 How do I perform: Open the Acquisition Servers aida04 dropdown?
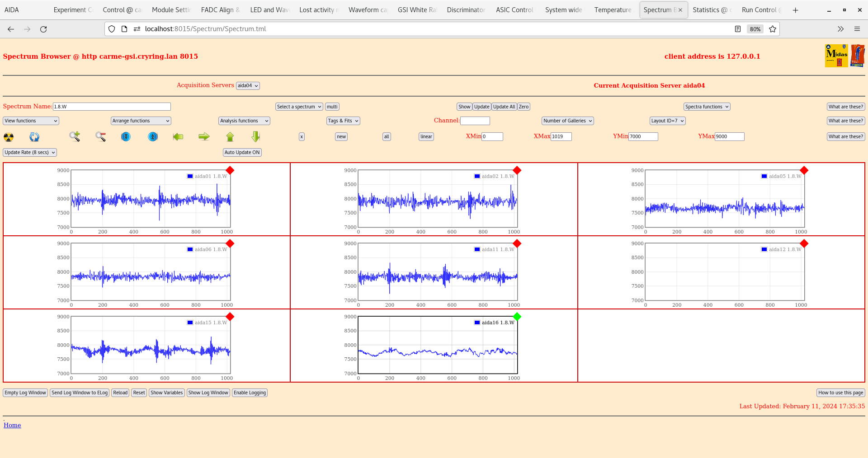(x=248, y=86)
